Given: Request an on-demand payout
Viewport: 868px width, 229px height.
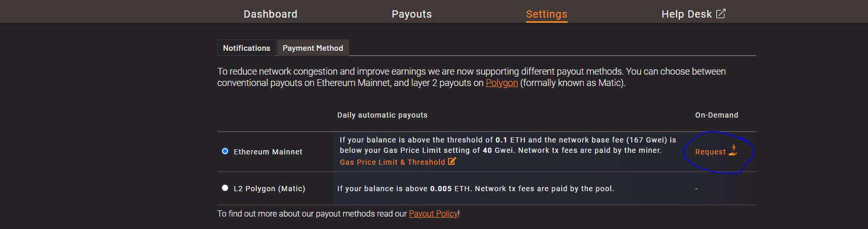Looking at the screenshot, I should (x=710, y=152).
